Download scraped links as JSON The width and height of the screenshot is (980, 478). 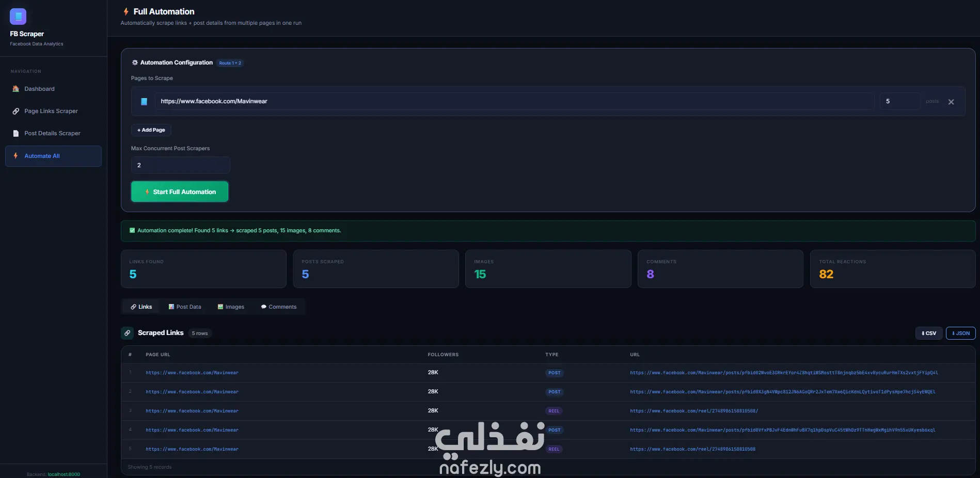click(961, 333)
